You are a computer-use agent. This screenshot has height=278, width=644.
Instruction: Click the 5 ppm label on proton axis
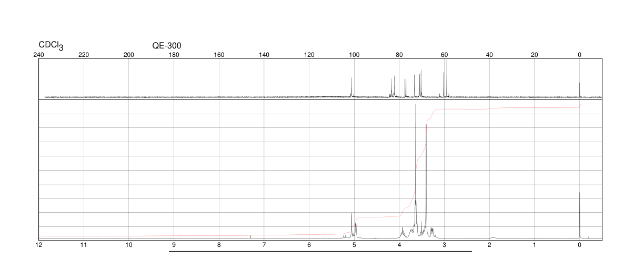pos(354,245)
